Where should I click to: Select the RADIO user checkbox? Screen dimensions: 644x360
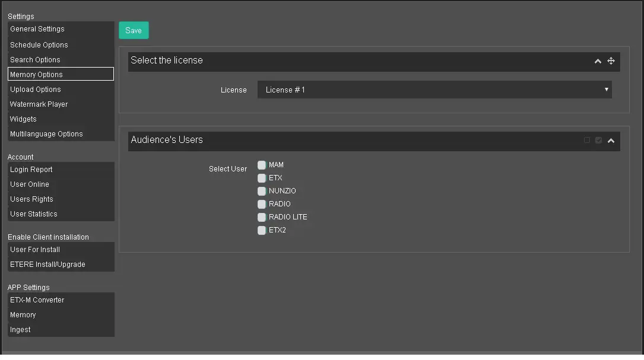point(262,204)
